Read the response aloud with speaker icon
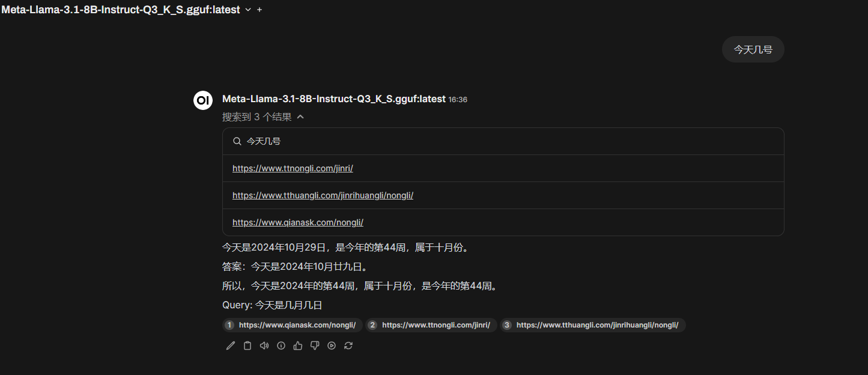The height and width of the screenshot is (375, 868). pyautogui.click(x=264, y=346)
